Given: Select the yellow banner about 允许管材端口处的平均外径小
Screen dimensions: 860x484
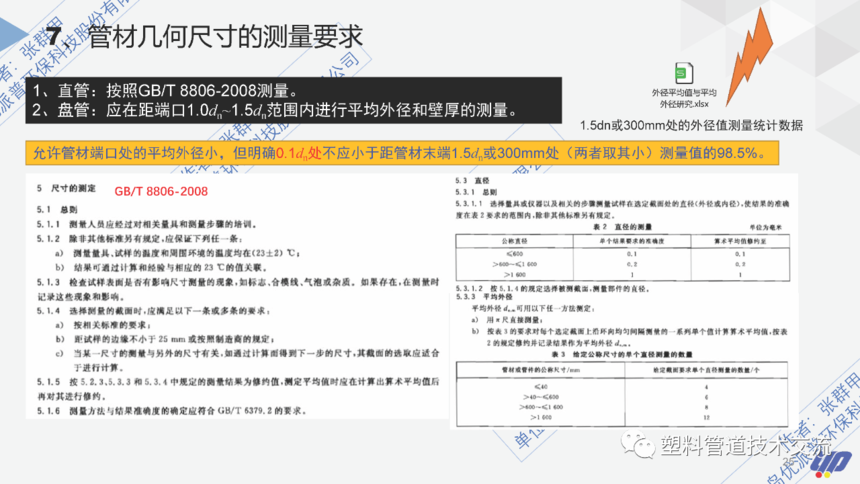Looking at the screenshot, I should tap(402, 153).
